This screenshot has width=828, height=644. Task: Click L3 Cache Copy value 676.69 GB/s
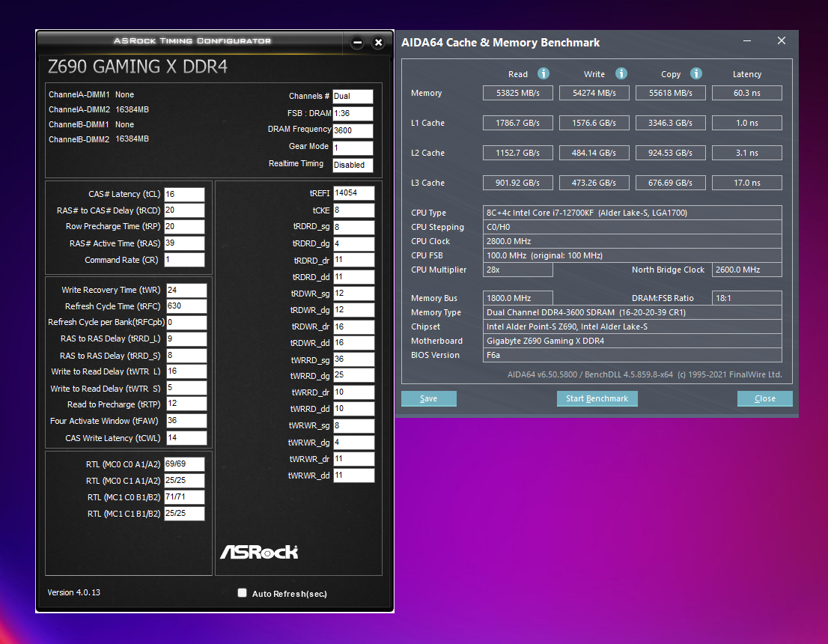671,183
